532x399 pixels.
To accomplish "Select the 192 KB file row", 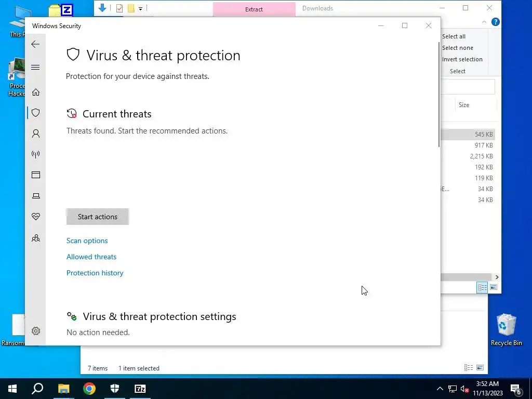I will [x=468, y=167].
